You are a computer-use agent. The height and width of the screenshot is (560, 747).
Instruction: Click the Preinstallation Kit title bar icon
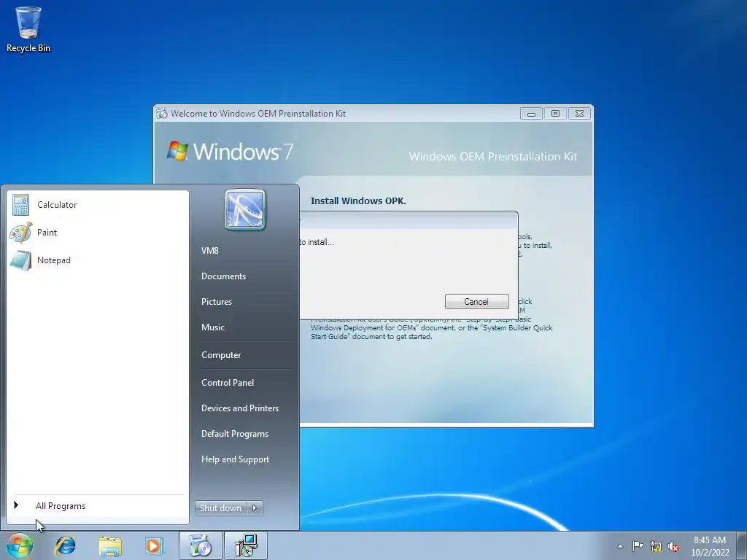[162, 113]
